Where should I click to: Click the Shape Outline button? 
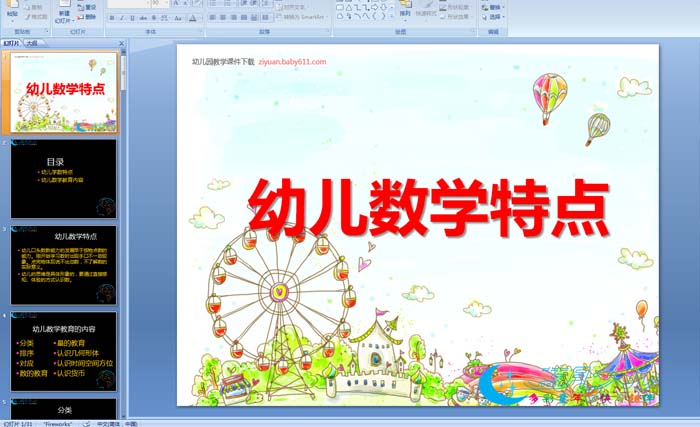(x=455, y=8)
